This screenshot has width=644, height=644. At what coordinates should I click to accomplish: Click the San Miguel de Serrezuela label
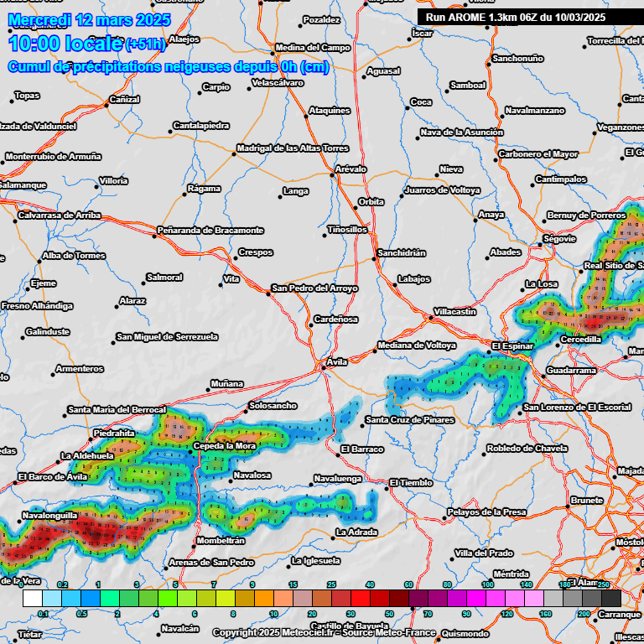click(x=167, y=337)
